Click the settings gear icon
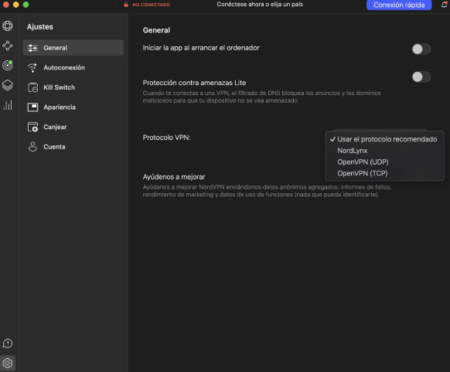 [x=8, y=363]
